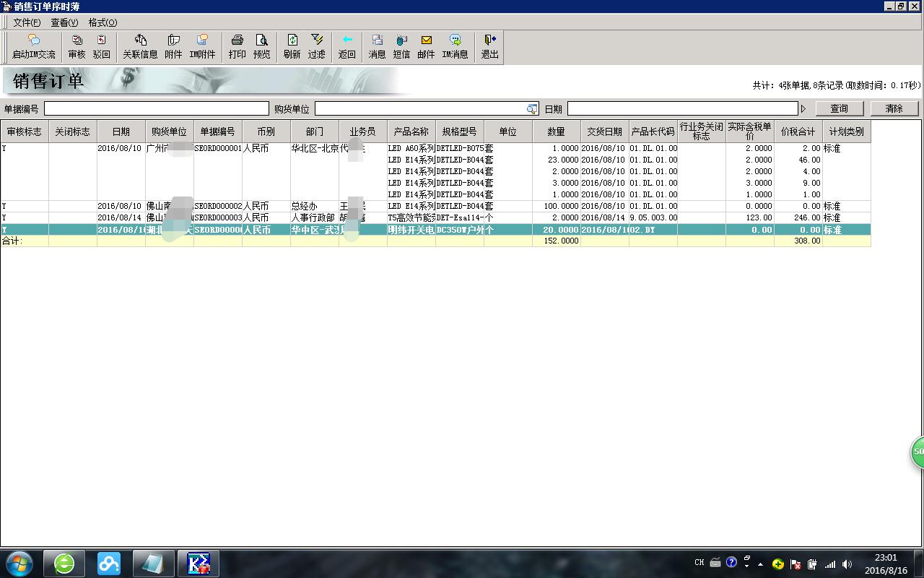This screenshot has width=924, height=578.
Task: Expand the arrow beside date field
Action: 803,109
